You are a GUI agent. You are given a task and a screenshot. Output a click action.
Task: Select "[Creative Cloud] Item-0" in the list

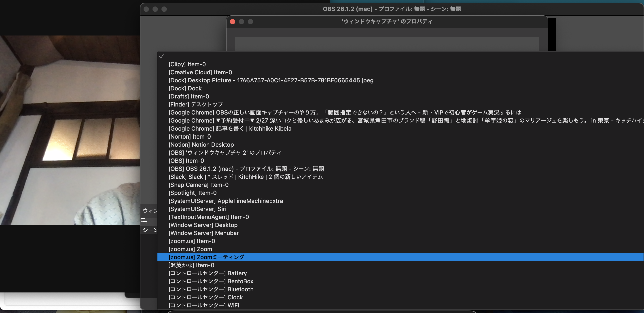pos(200,72)
